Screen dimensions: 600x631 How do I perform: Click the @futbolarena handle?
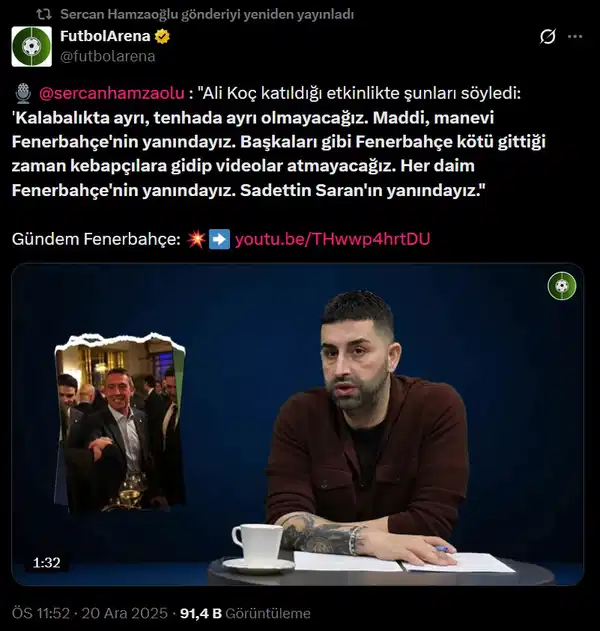[107, 56]
